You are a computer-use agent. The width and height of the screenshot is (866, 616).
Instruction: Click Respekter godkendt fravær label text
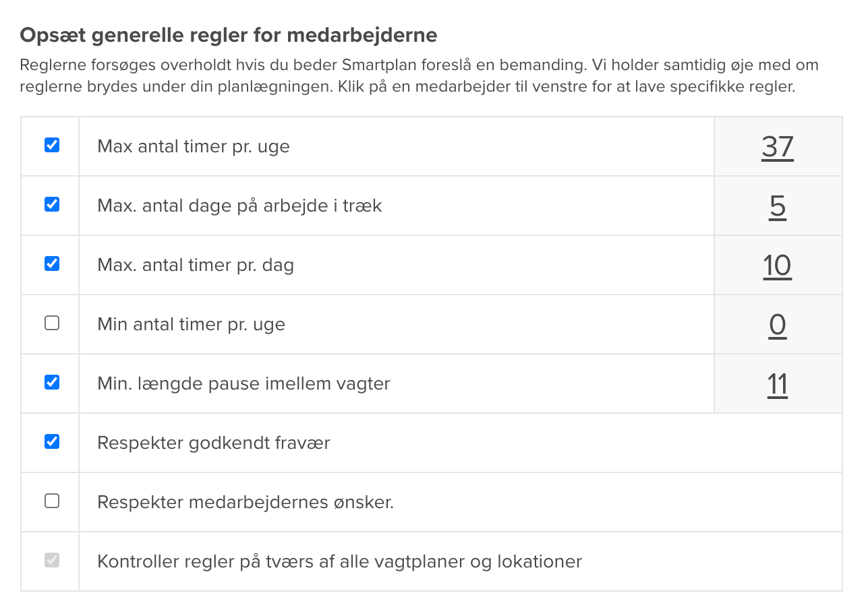point(214,443)
